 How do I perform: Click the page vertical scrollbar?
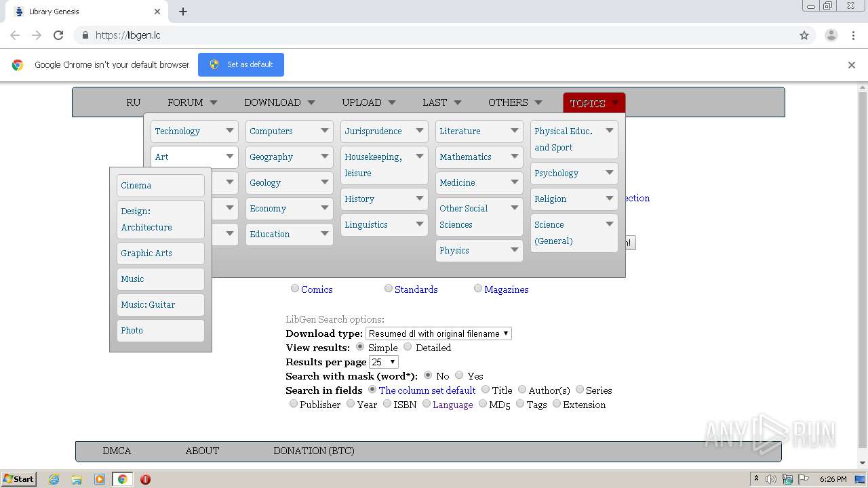point(863,271)
